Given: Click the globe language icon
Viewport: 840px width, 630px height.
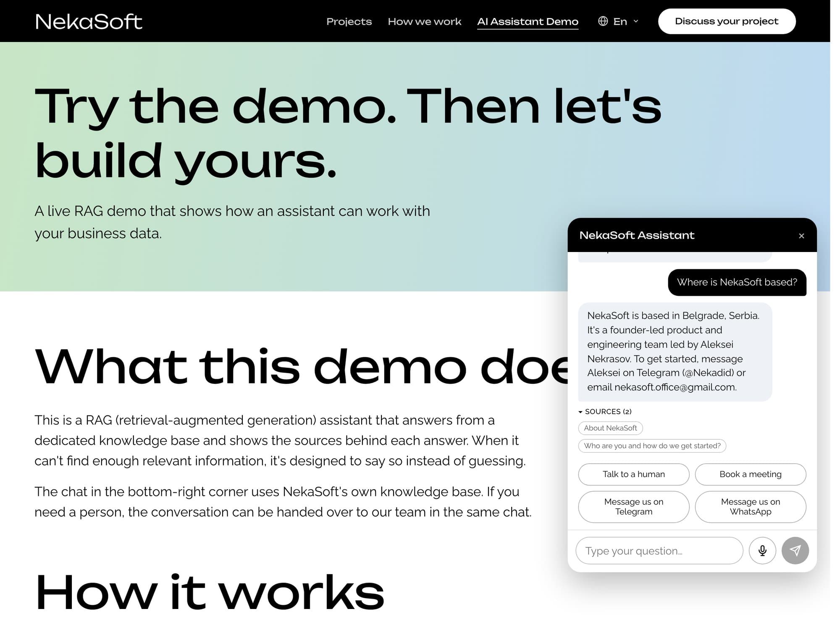Looking at the screenshot, I should (603, 21).
